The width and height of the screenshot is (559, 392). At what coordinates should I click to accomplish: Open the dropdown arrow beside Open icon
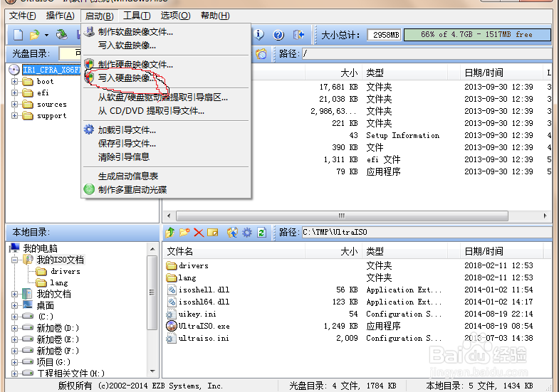tap(46, 36)
